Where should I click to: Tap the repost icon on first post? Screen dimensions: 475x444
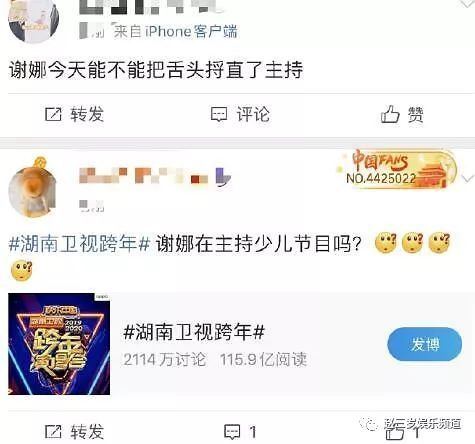pyautogui.click(x=53, y=115)
